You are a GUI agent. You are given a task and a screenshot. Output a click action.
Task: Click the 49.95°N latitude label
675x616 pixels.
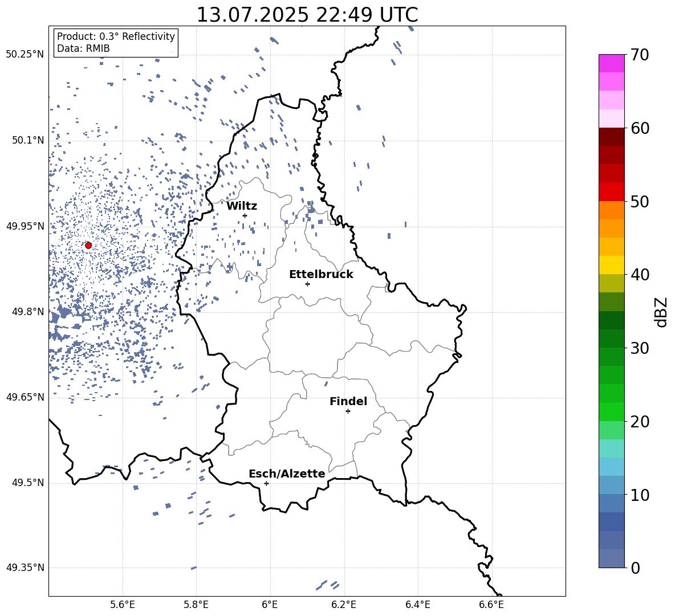click(25, 226)
